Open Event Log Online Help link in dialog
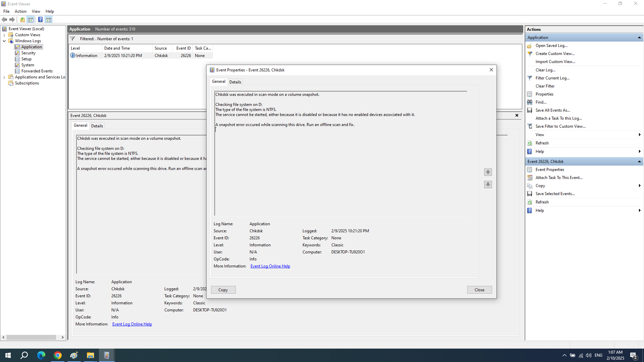 click(270, 266)
